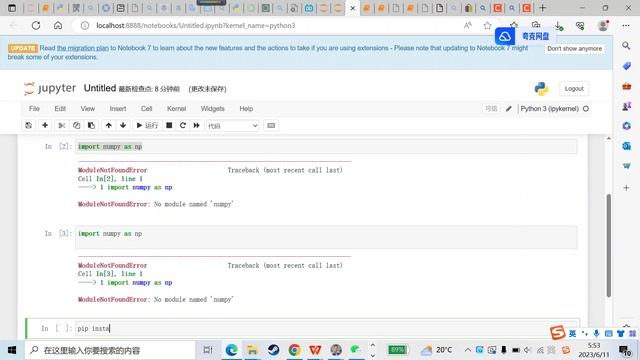Open Edge sidebar shopping tag icon
The image size is (640, 360).
[627, 66]
